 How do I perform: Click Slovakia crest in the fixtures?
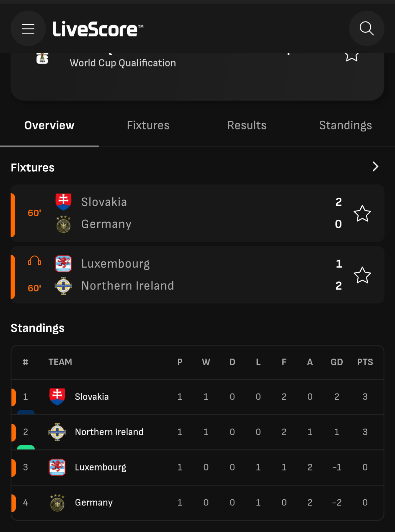pos(63,202)
